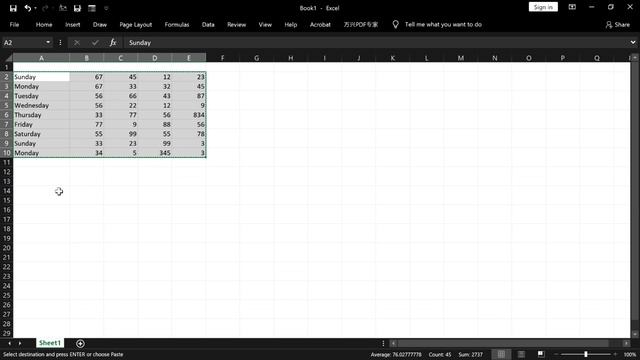The height and width of the screenshot is (360, 640).
Task: Click the Redo icon
Action: pyautogui.click(x=45, y=8)
